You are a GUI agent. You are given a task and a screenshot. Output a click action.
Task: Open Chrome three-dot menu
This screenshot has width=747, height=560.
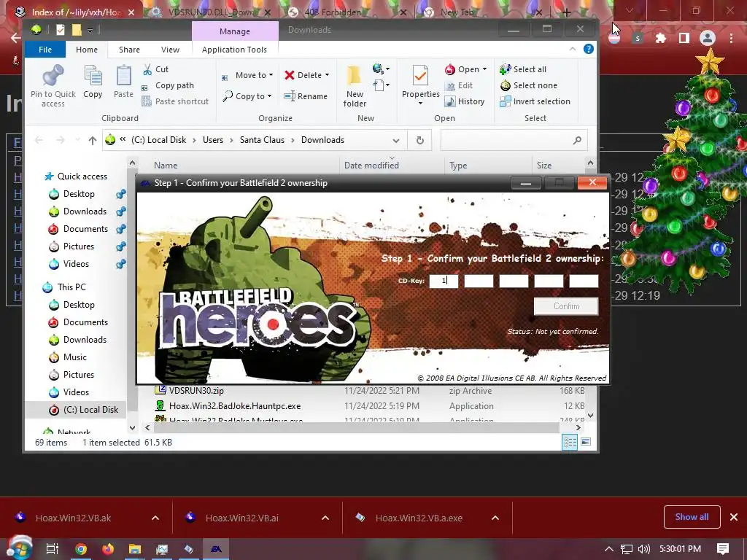point(731,38)
